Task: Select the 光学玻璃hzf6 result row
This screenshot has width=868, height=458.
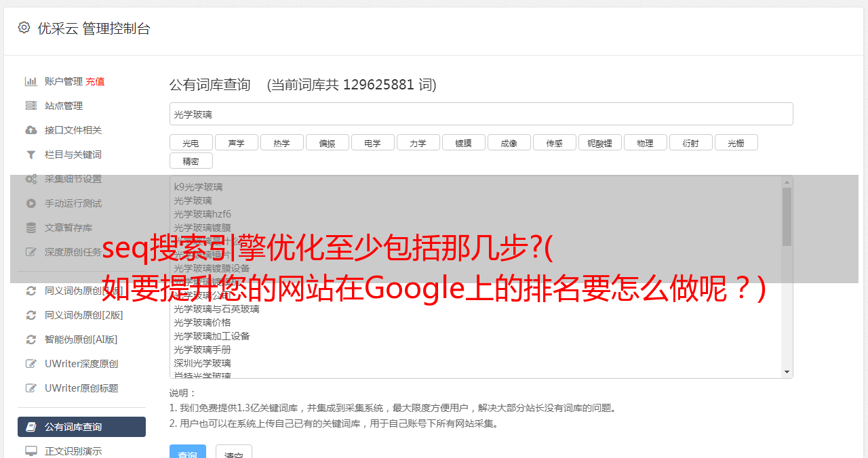Action: coord(475,214)
